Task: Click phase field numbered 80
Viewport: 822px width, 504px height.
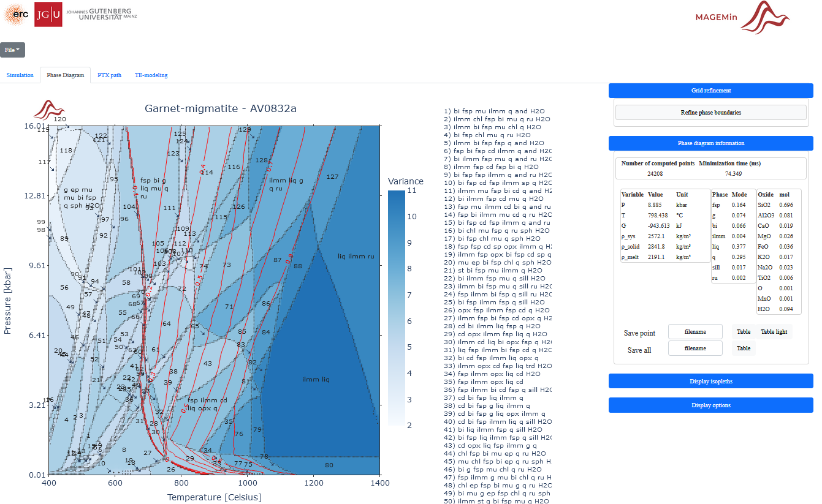Action: 329,465
